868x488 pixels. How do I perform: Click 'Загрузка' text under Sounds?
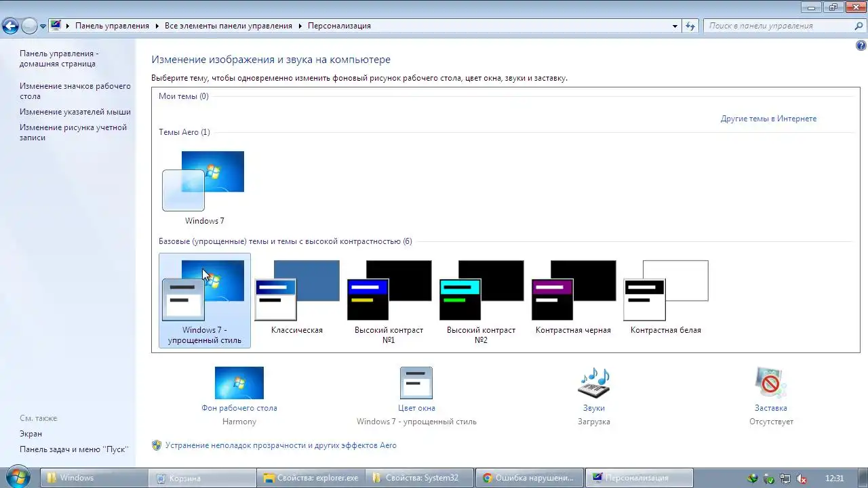pos(594,422)
